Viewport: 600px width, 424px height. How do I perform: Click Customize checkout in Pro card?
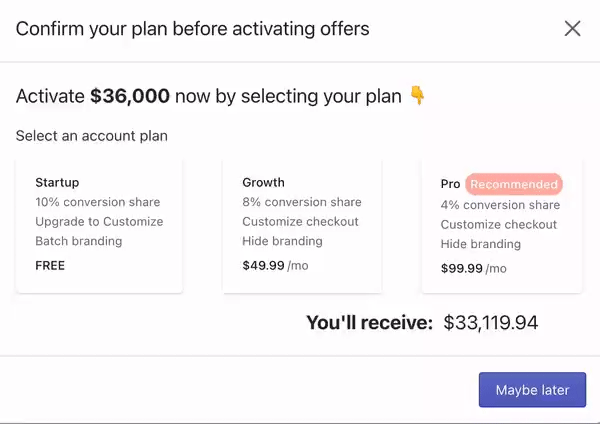pos(499,225)
